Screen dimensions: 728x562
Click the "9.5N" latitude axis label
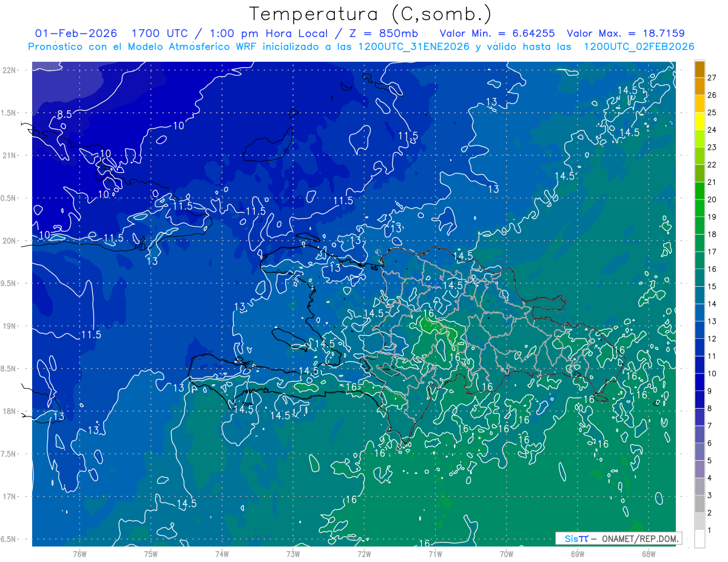tap(8, 283)
